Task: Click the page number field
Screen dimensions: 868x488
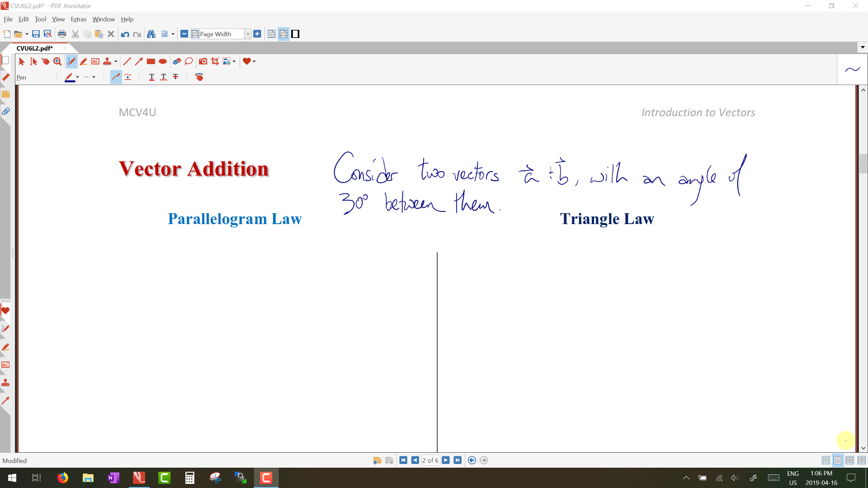Action: [430, 460]
